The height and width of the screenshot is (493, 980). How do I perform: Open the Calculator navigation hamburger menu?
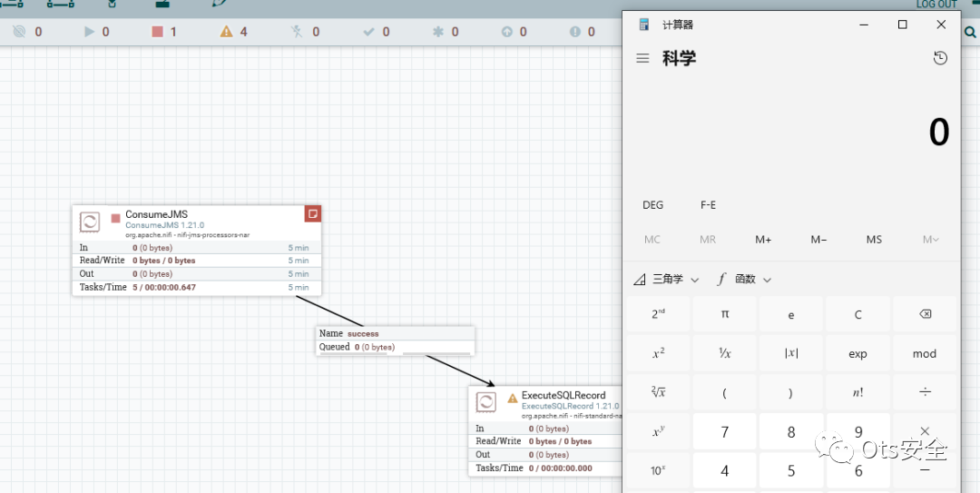[x=642, y=58]
